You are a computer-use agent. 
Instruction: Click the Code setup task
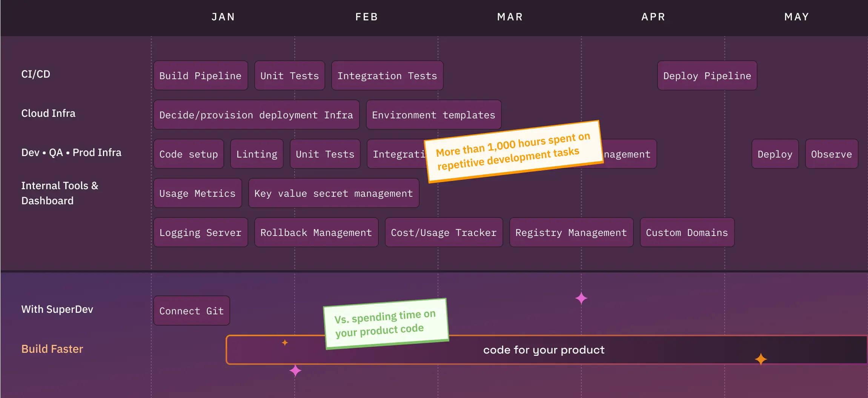point(189,154)
